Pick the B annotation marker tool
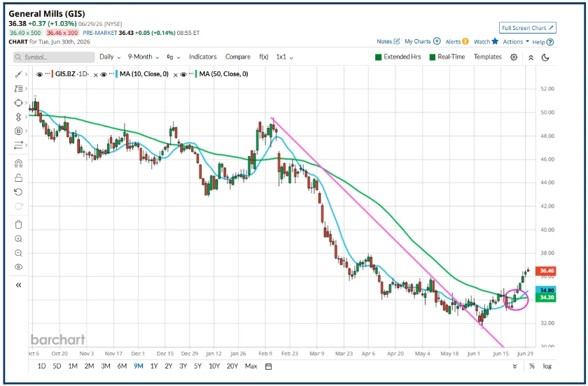588x386 pixels. tap(18, 131)
